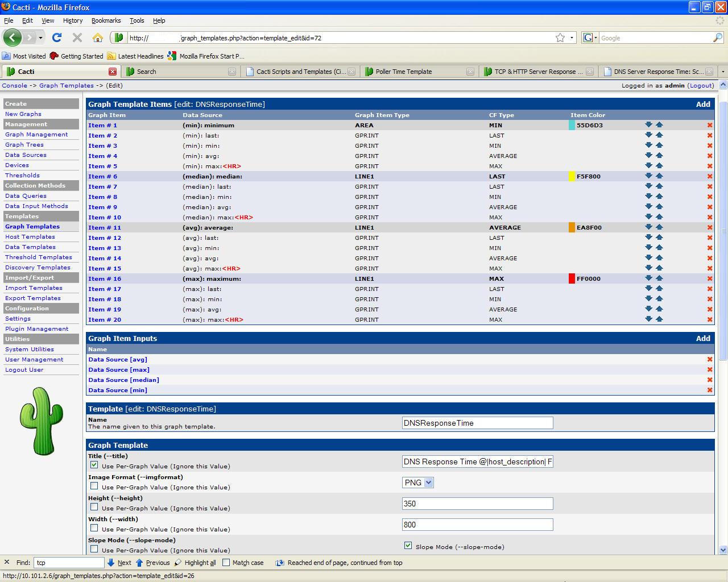Move Item # 6 up with arrow icon

coord(659,176)
